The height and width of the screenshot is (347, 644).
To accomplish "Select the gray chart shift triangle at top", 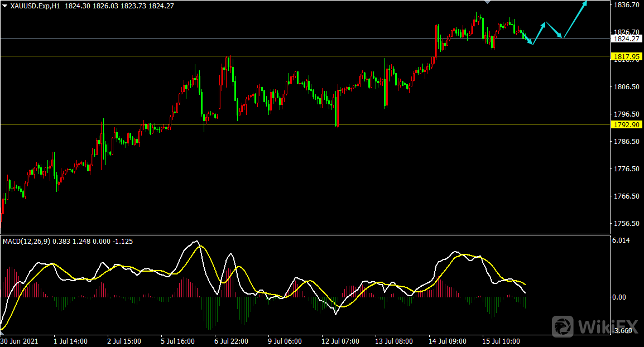I will 487,2.
